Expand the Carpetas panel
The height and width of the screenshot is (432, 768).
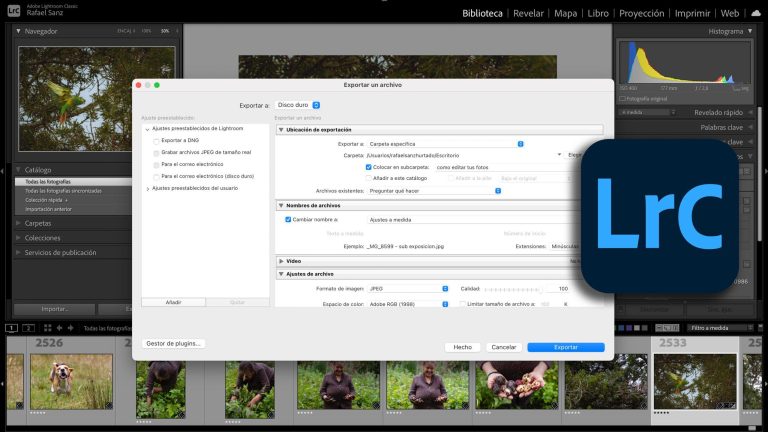tap(19, 223)
